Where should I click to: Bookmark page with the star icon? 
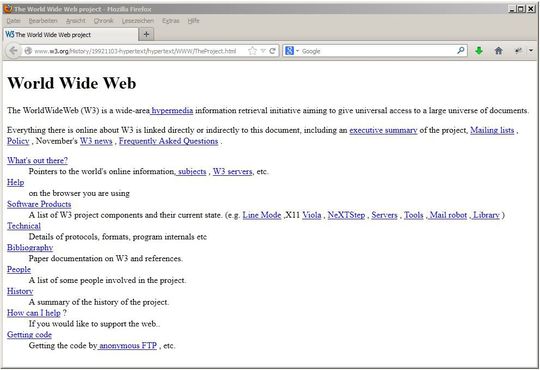point(252,51)
